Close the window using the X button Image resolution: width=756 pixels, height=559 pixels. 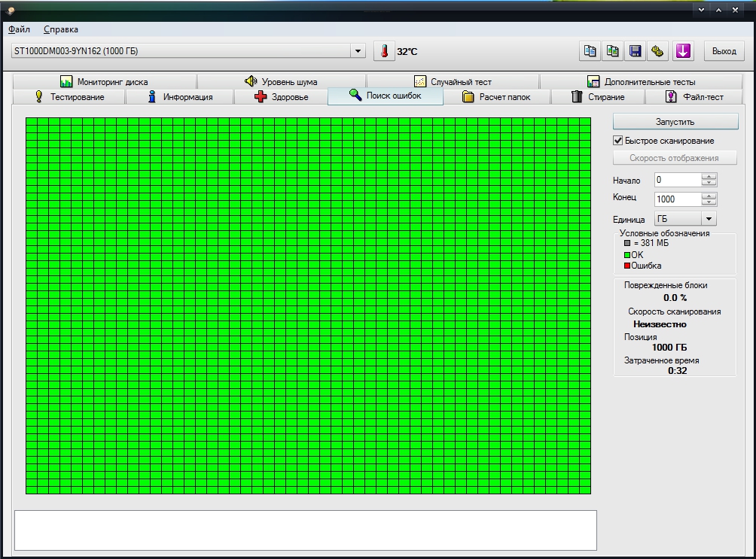point(735,10)
